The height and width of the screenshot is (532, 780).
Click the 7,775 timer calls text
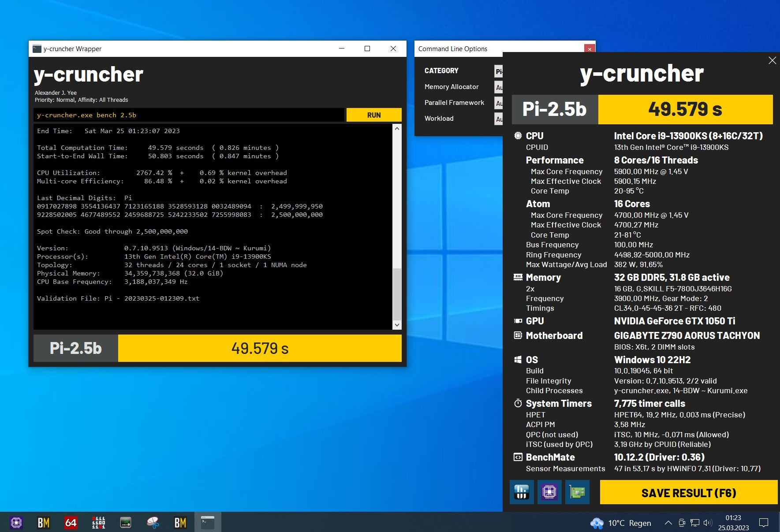649,403
